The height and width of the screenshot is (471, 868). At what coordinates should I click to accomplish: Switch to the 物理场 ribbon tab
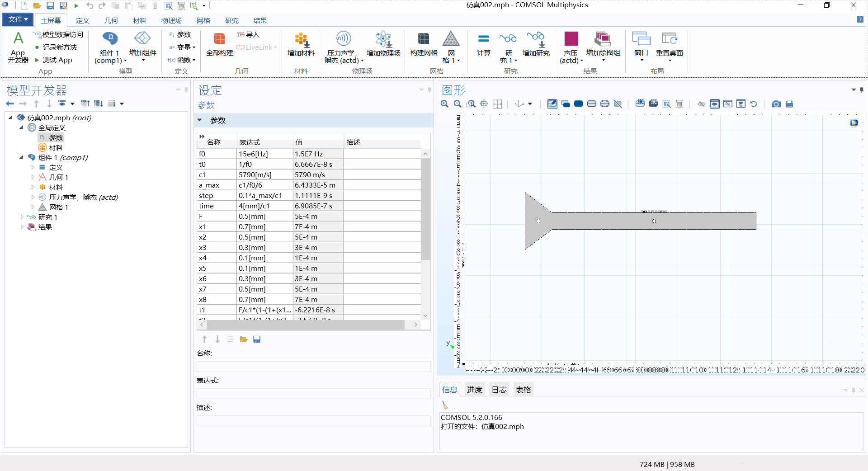(x=171, y=20)
